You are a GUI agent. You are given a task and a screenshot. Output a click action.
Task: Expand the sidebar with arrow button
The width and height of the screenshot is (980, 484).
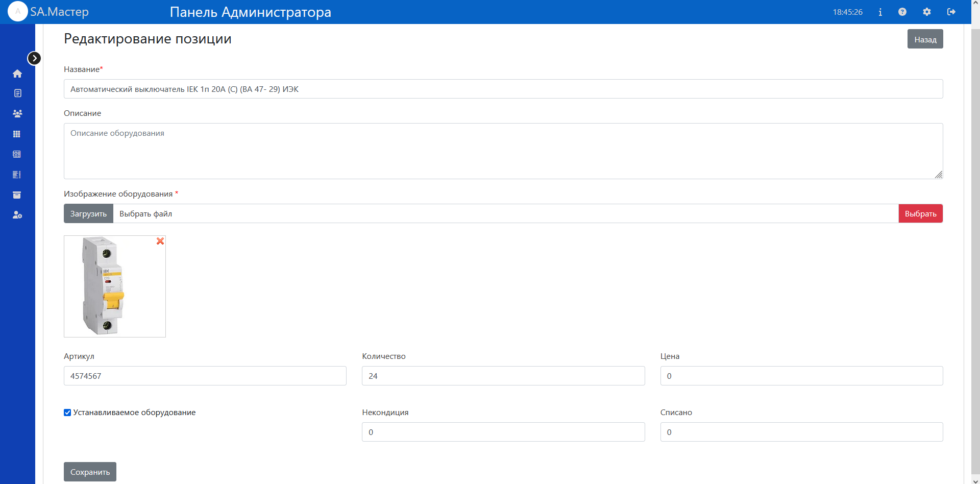pos(34,58)
